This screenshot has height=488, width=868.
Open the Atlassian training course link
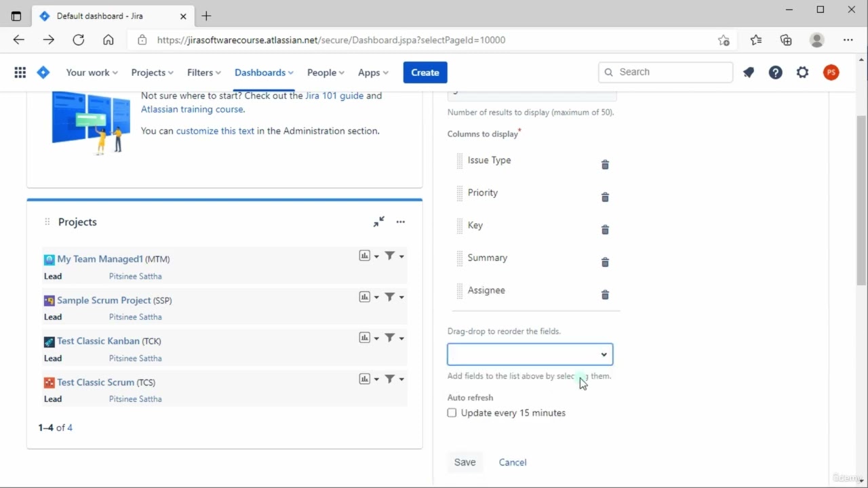coord(192,109)
